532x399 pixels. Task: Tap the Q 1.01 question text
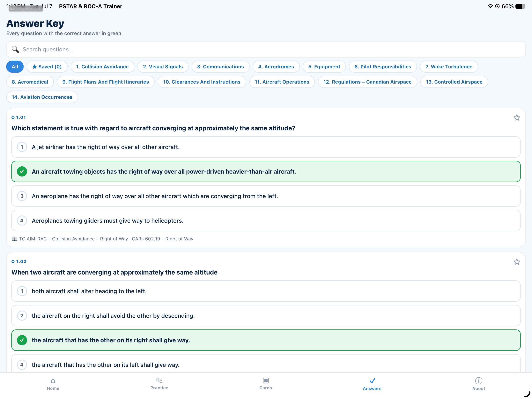coord(153,128)
